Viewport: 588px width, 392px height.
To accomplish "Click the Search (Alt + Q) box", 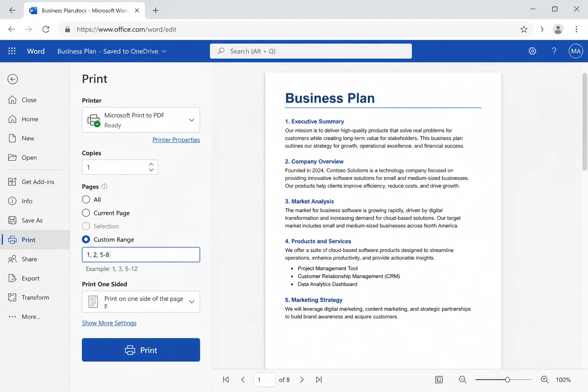I will point(311,51).
